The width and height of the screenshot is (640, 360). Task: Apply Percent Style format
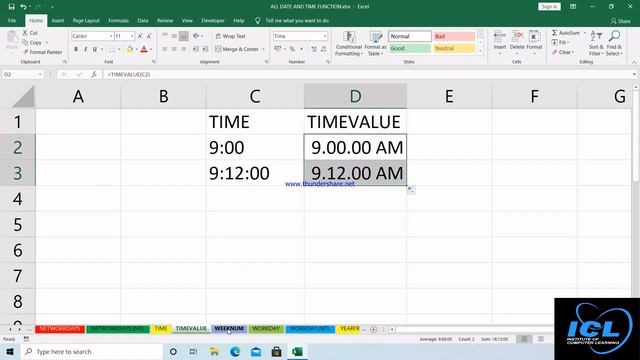292,49
